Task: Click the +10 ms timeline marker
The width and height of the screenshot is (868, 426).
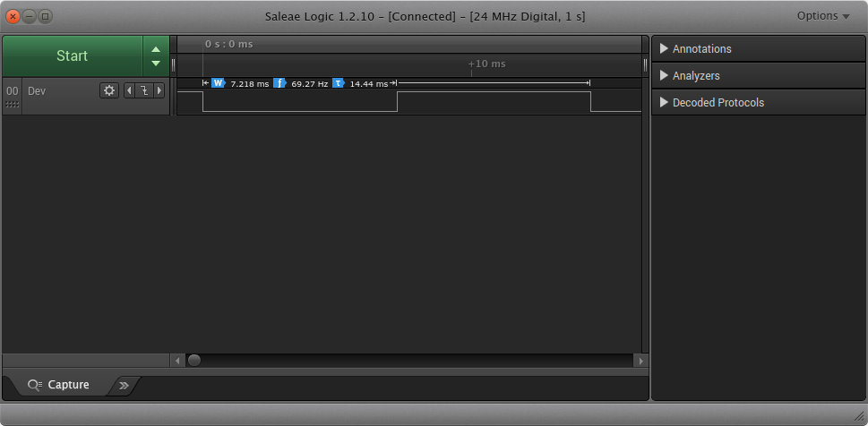Action: click(x=486, y=64)
